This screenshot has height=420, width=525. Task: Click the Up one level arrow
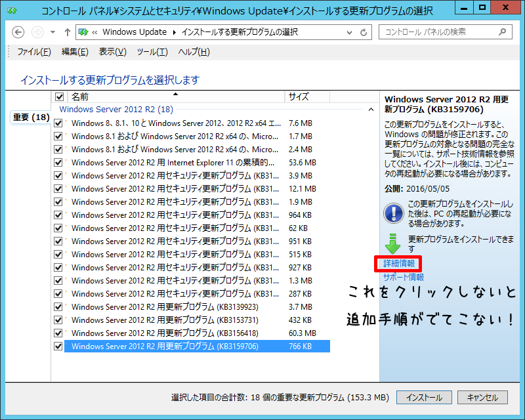(68, 32)
